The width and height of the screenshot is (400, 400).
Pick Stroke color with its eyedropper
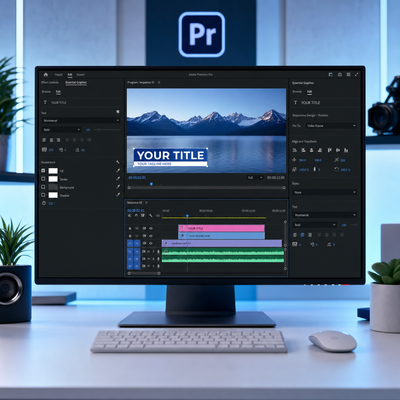(118, 179)
